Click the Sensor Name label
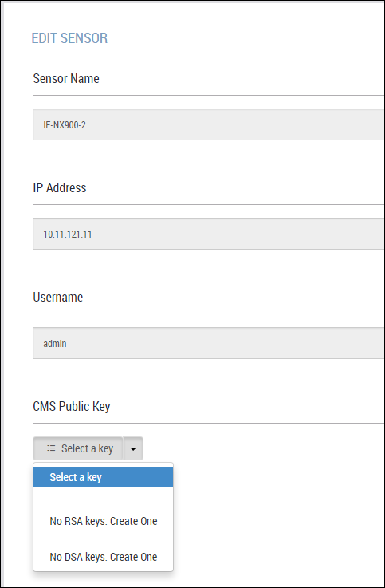Image resolution: width=385 pixels, height=588 pixels. coord(66,79)
